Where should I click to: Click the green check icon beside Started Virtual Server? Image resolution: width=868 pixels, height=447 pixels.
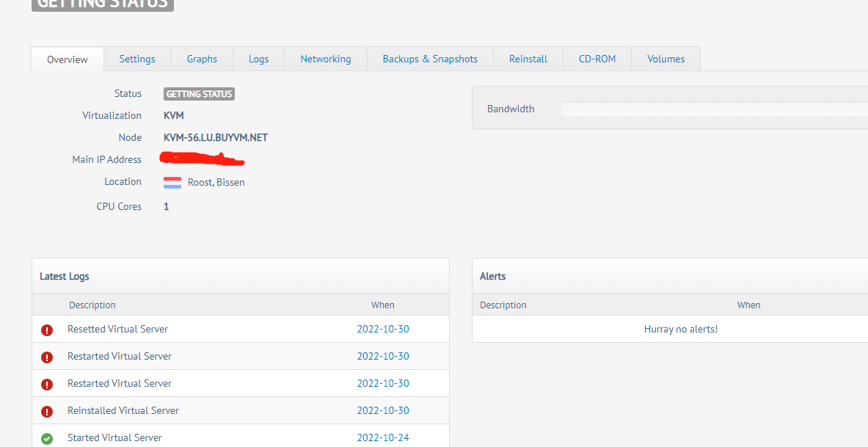(x=47, y=439)
